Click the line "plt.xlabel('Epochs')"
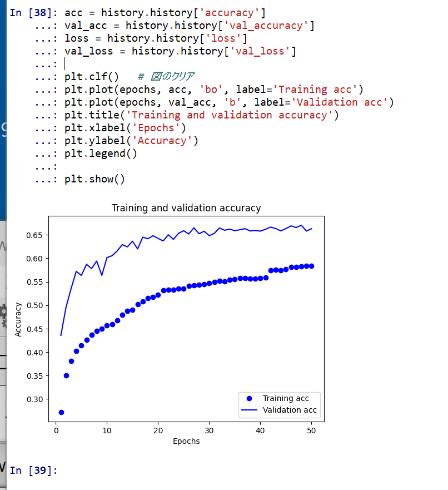The image size is (448, 490). 126,128
